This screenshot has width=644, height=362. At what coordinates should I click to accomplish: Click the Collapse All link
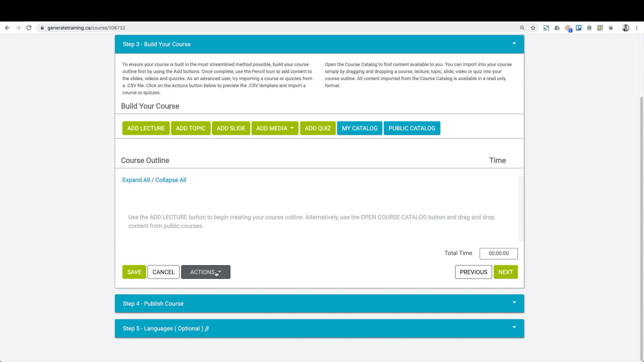(171, 180)
